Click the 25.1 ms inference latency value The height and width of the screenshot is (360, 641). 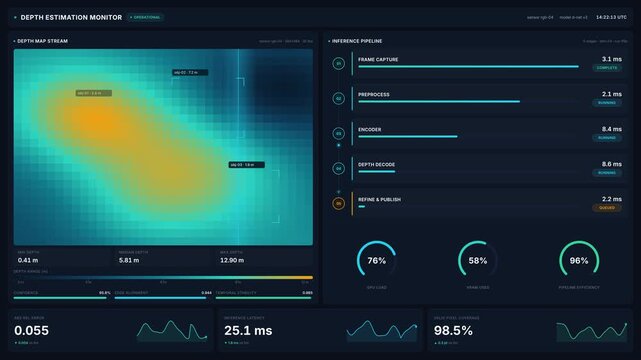[x=248, y=330]
